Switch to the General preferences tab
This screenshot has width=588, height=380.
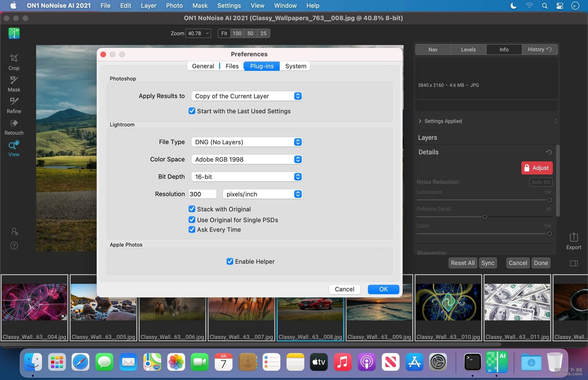pos(203,66)
